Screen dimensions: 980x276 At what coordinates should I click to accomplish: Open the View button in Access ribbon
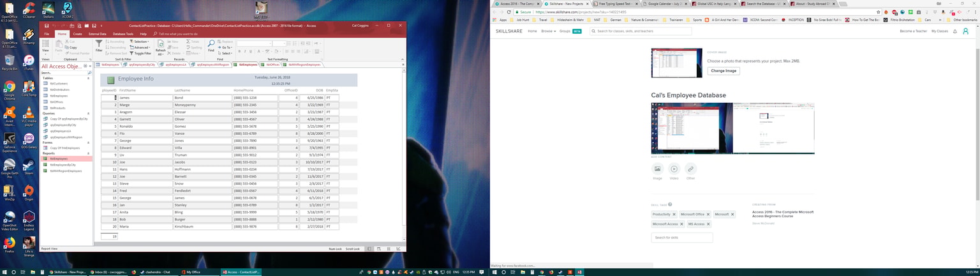tap(45, 47)
